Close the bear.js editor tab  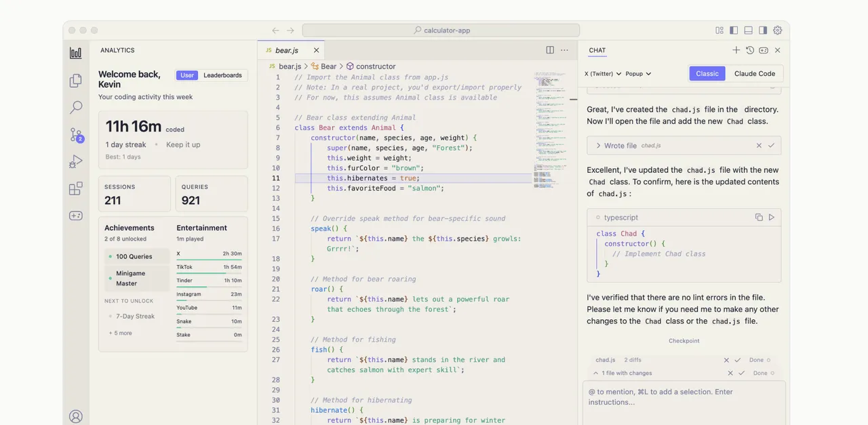point(316,50)
